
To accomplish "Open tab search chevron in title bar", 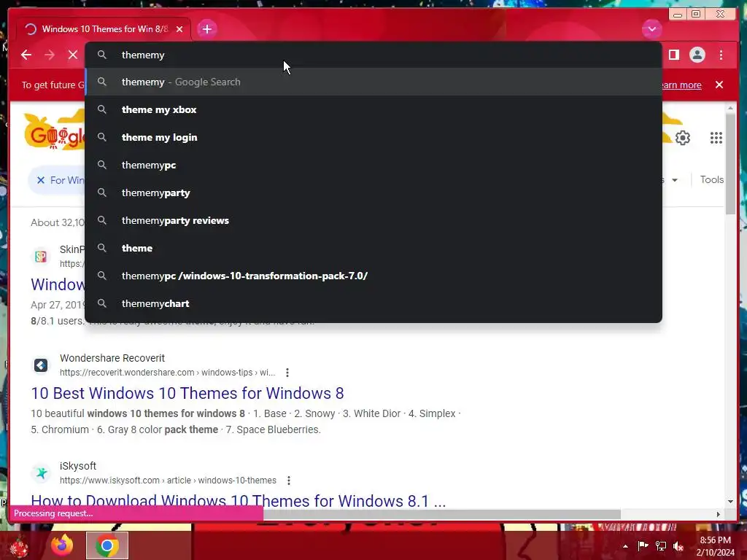I will coord(651,29).
